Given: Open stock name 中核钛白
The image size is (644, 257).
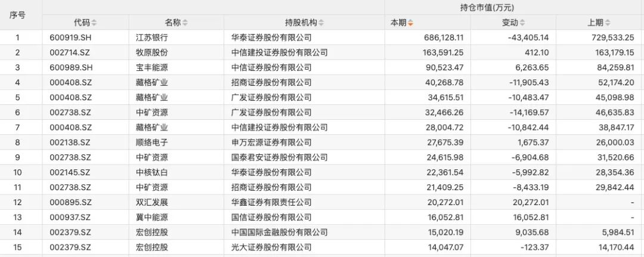Looking at the screenshot, I should 151,172.
